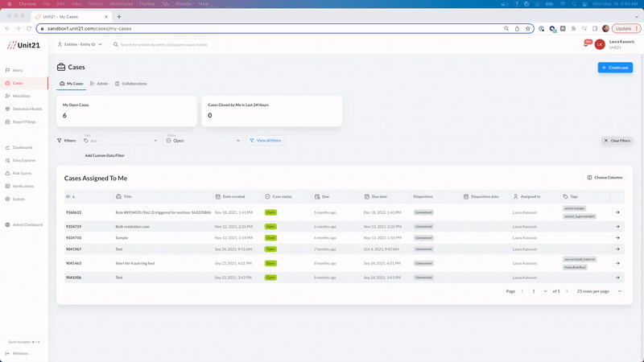Switch to the Collaborations tab
The height and width of the screenshot is (362, 644).
130,84
